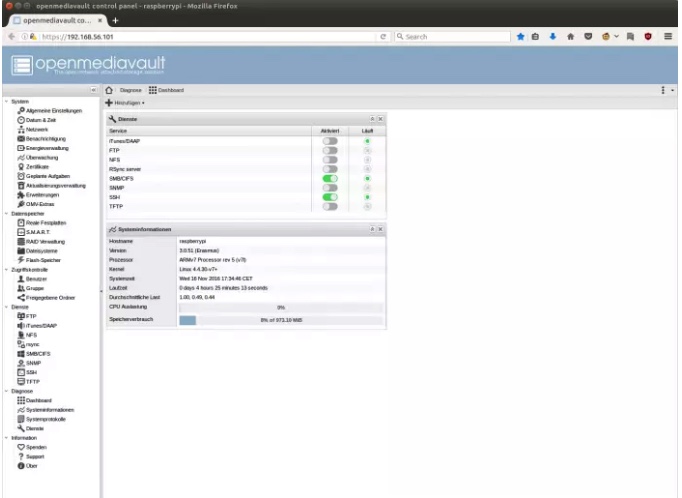Open the options menu at top right

pos(667,90)
